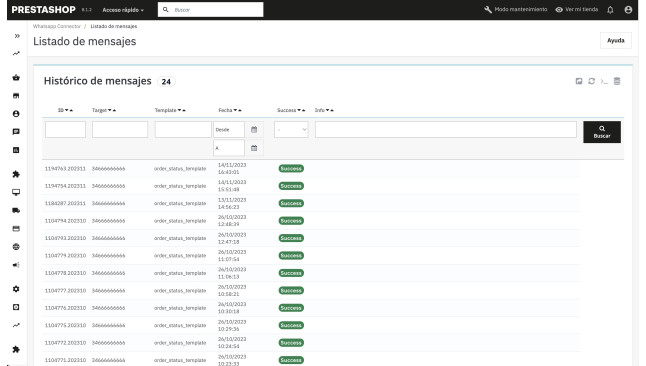Focus the Template filter input

coord(183,129)
